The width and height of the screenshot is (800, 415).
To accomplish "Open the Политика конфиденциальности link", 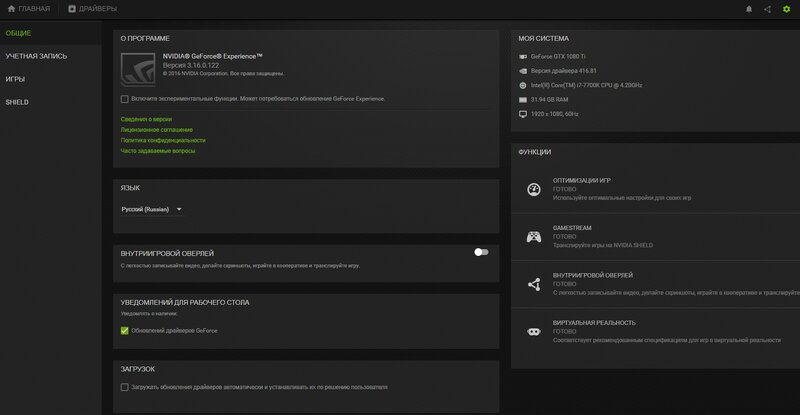I will (163, 140).
